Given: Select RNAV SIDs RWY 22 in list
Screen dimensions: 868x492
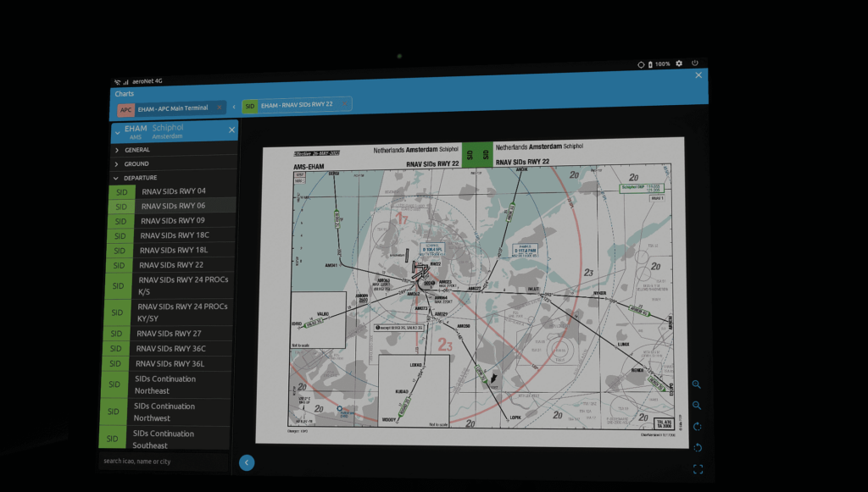Looking at the screenshot, I should coord(169,265).
